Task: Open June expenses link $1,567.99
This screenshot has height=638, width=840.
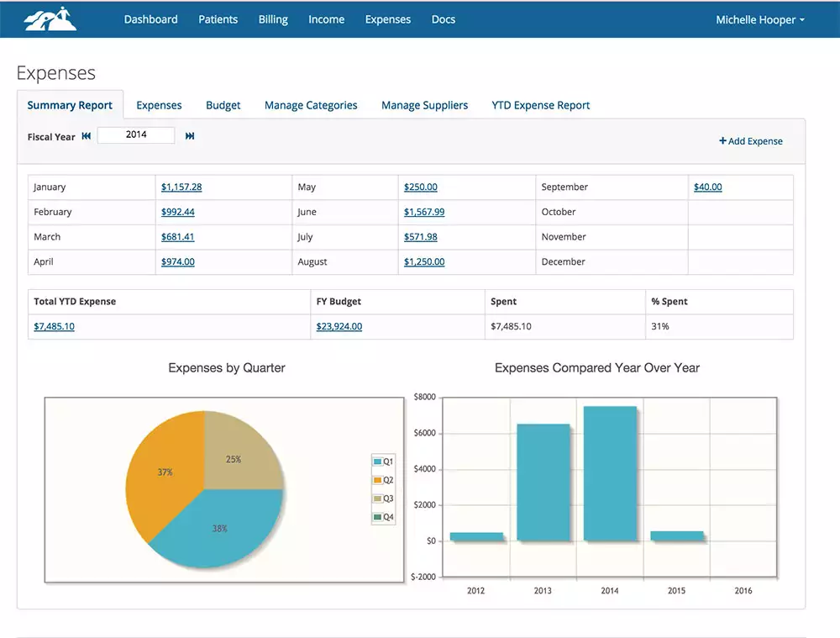Action: 424,213
